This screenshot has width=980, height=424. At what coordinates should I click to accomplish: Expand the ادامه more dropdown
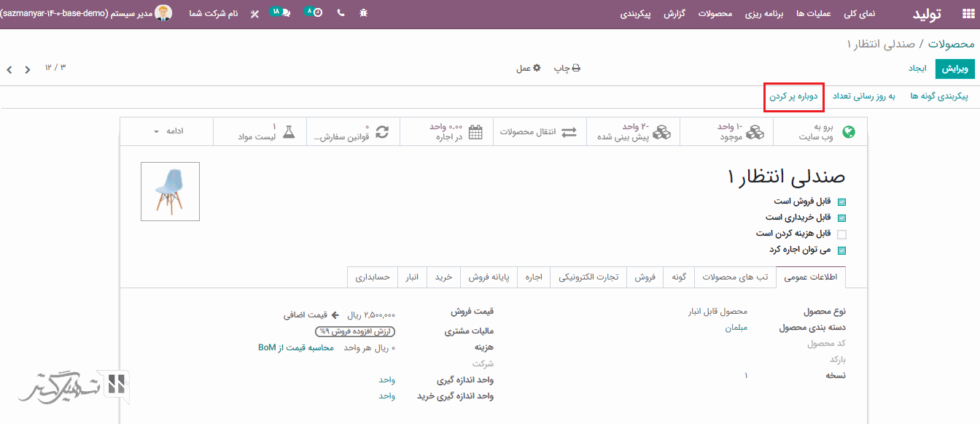(x=167, y=131)
